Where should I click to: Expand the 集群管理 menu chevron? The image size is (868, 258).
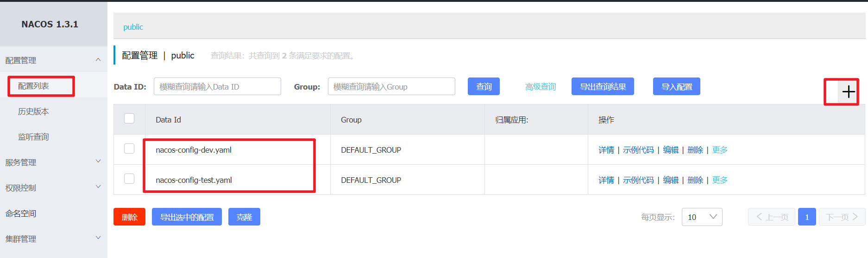click(98, 238)
